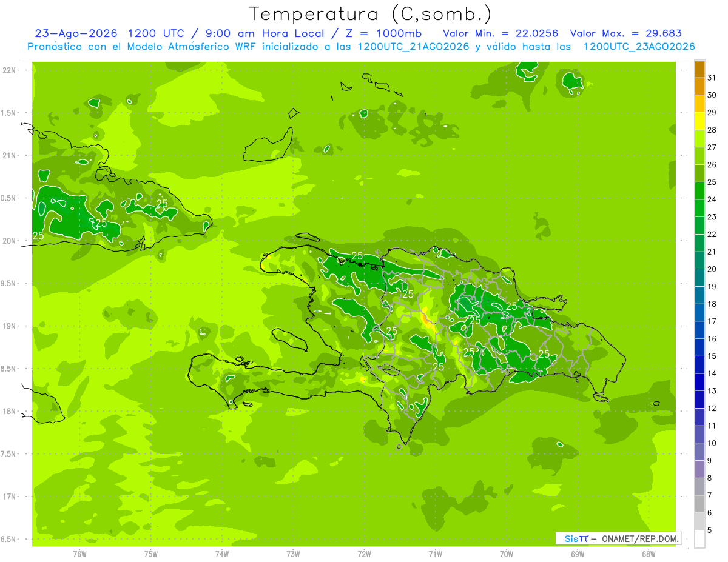Click the title "Temperatura (C,somb.)"
728x562 pixels.
[x=370, y=14]
